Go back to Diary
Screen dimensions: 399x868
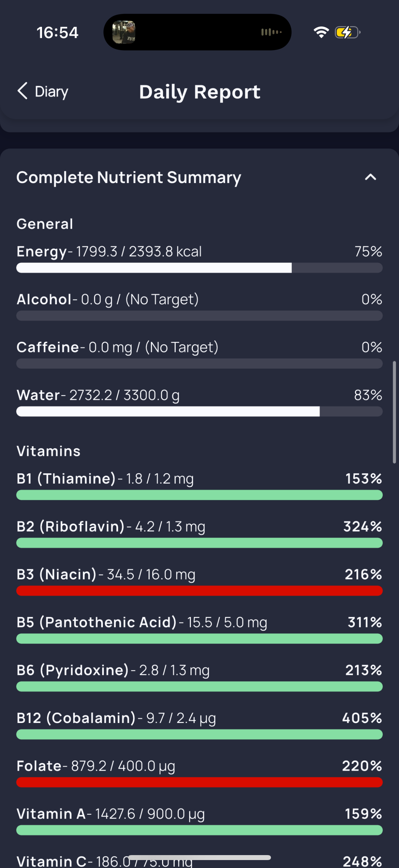click(43, 91)
